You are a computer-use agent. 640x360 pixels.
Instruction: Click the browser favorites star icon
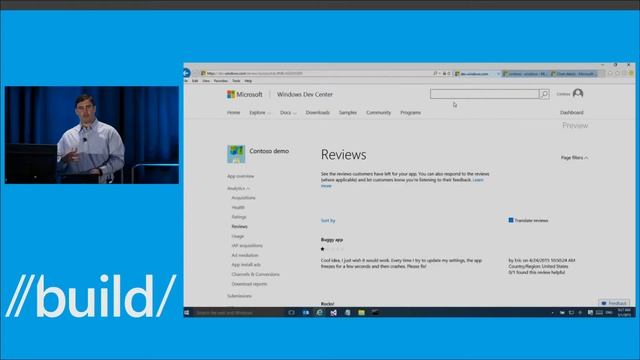click(x=617, y=73)
